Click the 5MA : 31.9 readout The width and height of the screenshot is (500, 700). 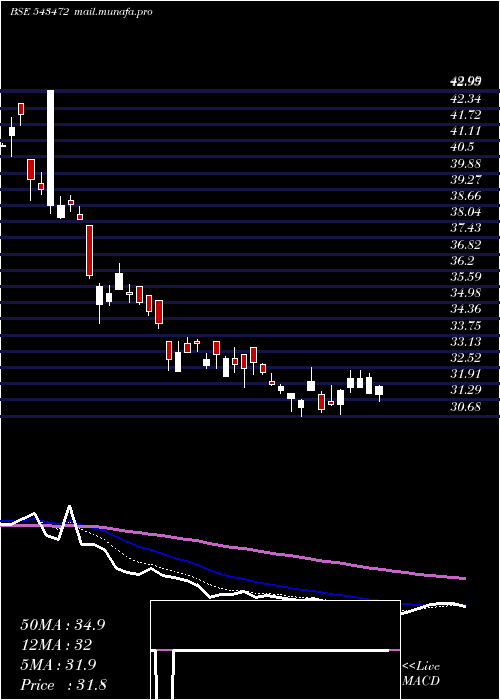point(57,665)
